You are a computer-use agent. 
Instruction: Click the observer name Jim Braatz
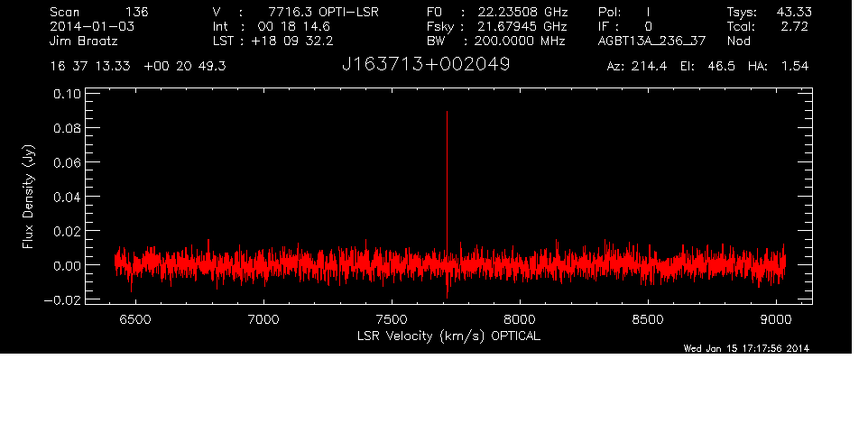pyautogui.click(x=84, y=41)
